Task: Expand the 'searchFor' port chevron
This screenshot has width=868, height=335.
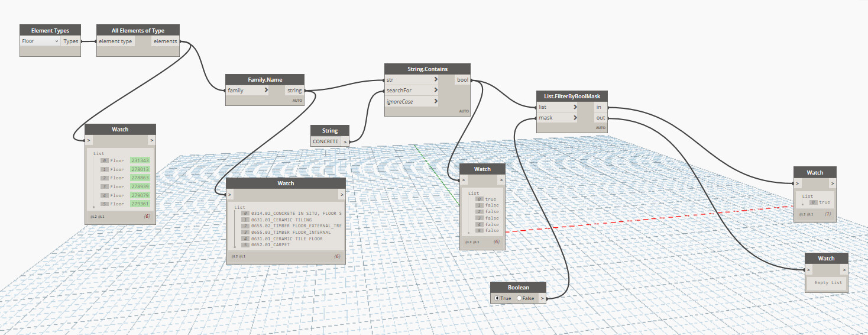Action: (x=435, y=91)
